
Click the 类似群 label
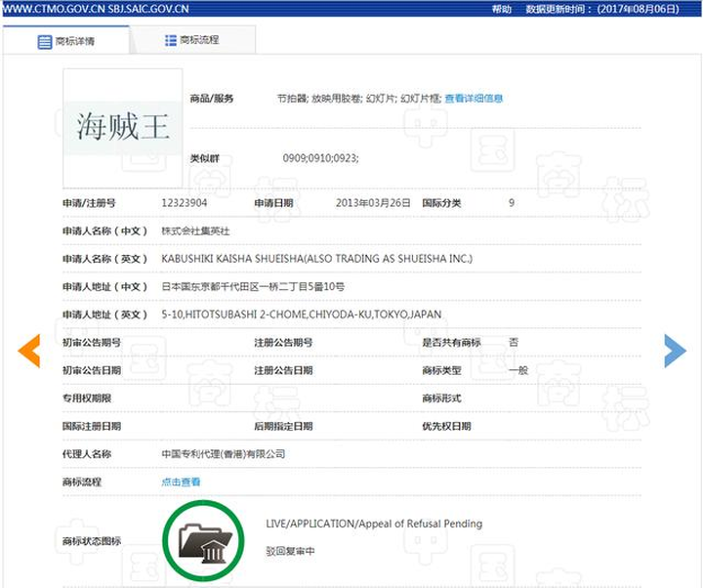pos(204,158)
